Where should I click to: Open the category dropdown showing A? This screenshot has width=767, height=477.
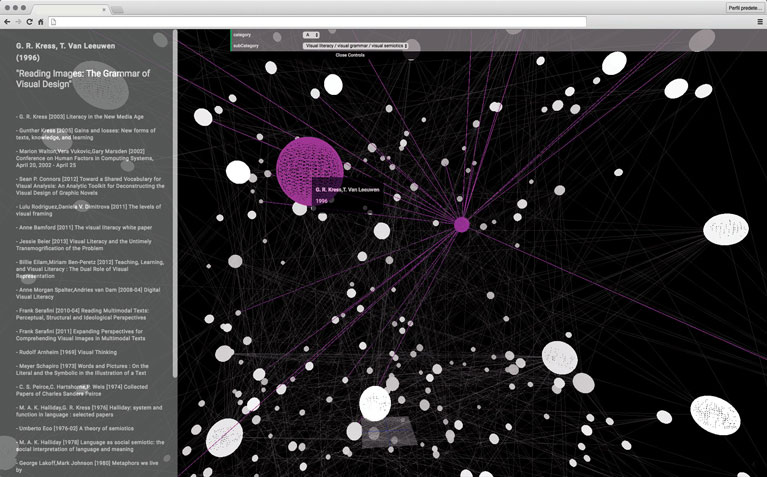(311, 35)
